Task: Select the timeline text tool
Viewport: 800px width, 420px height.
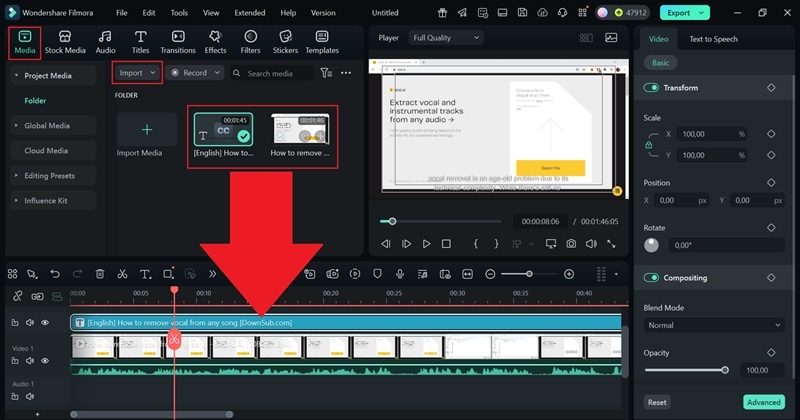Action: [x=145, y=274]
